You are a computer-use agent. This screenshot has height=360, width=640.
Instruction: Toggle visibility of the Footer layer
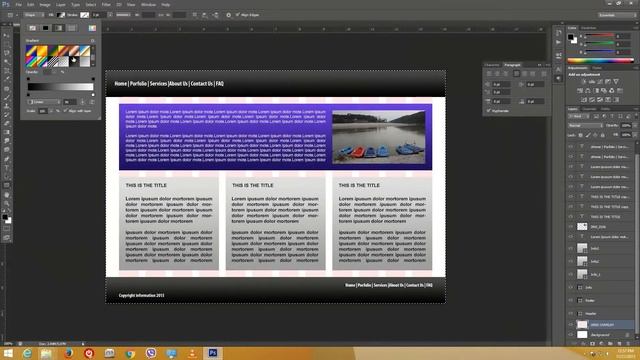tap(571, 300)
